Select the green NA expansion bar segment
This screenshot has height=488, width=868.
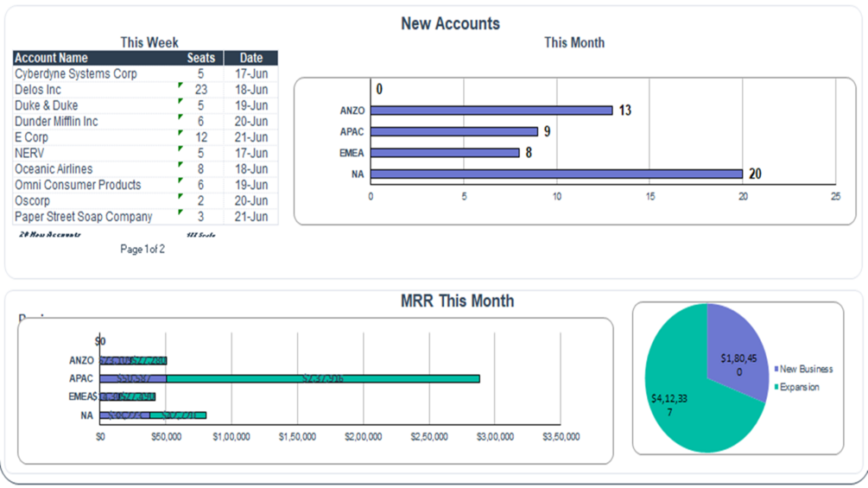(x=178, y=415)
